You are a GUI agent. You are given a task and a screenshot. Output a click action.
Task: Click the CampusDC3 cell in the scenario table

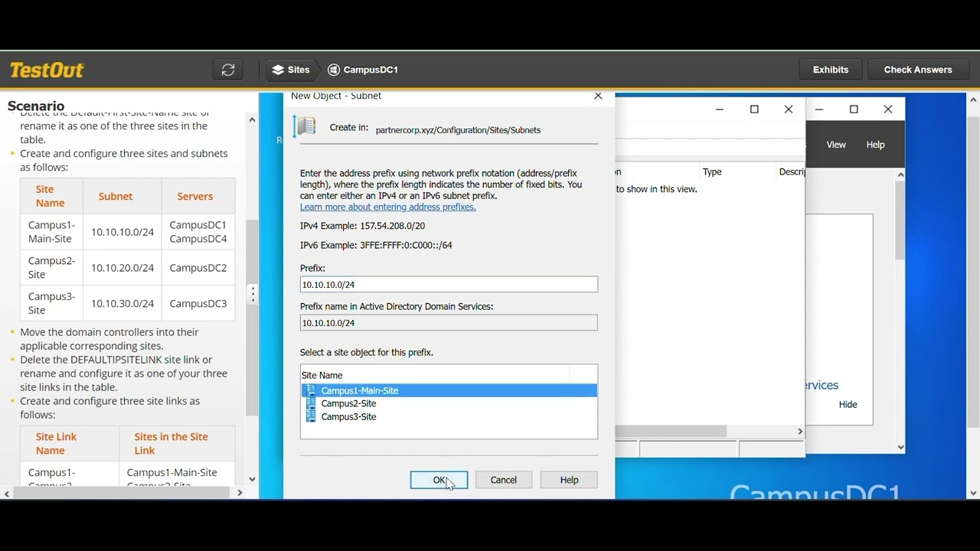click(198, 304)
